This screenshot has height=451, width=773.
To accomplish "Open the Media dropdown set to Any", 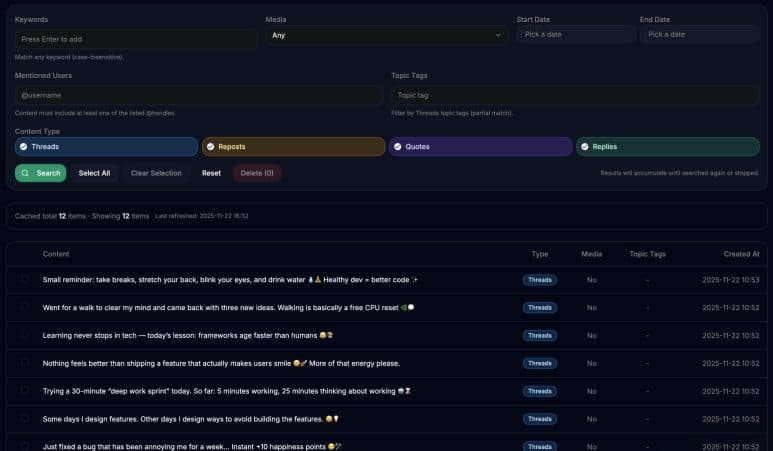I will pyautogui.click(x=386, y=35).
